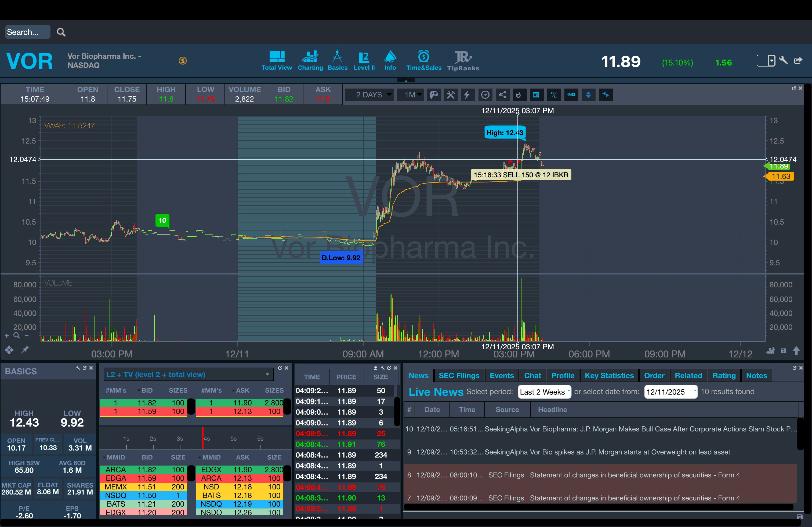Viewport: 812px width, 527px height.
Task: Click the flame hot-list icon
Action: point(518,95)
